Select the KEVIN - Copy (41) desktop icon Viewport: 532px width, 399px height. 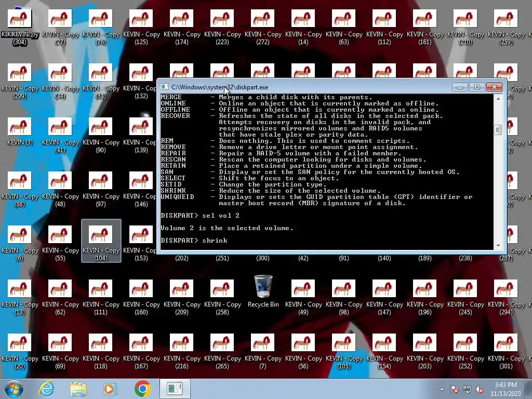click(x=60, y=135)
